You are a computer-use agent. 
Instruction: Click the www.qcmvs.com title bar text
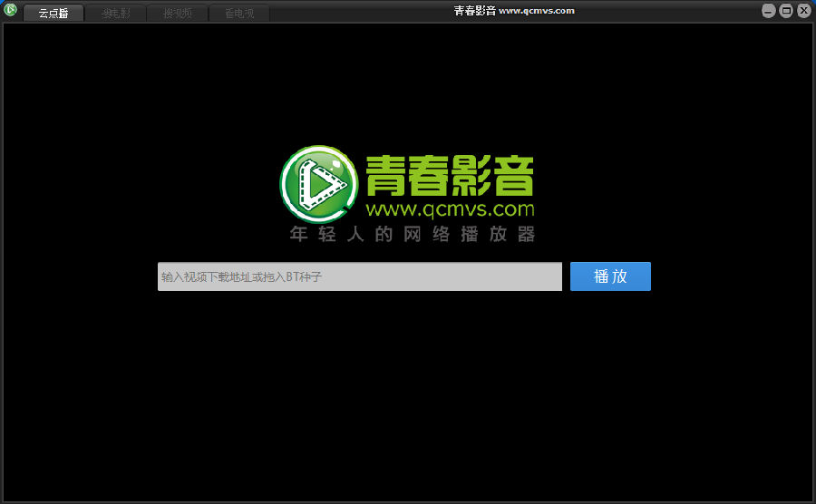[x=537, y=10]
